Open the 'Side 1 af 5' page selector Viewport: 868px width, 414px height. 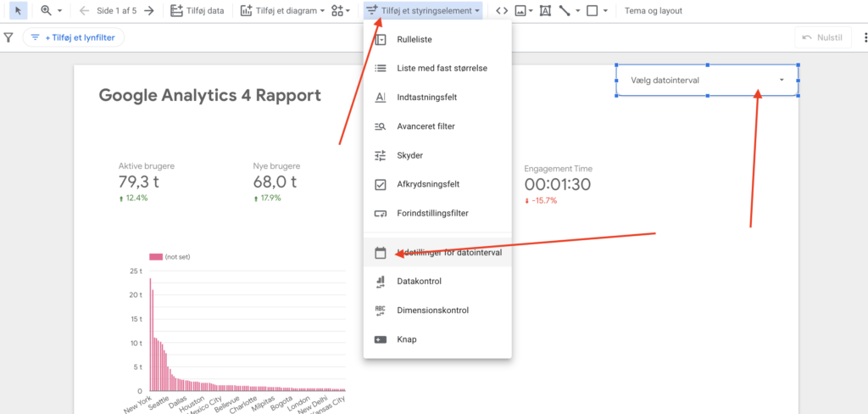point(116,10)
